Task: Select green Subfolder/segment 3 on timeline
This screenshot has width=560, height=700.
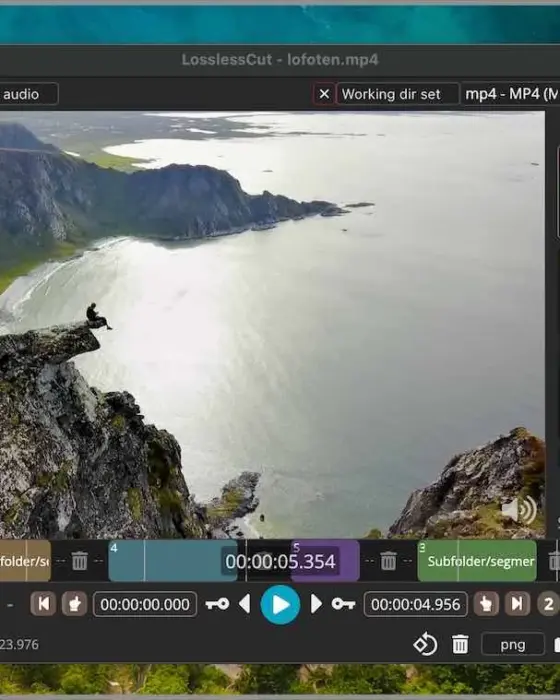Action: tap(477, 561)
